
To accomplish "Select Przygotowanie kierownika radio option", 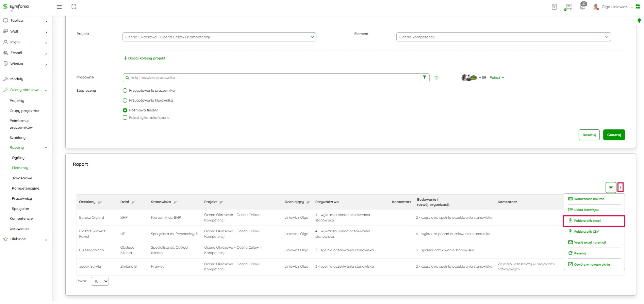I will (125, 101).
